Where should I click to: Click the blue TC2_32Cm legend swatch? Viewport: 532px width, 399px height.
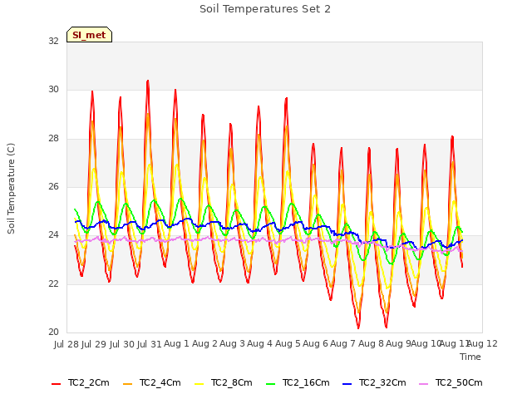coord(347,384)
